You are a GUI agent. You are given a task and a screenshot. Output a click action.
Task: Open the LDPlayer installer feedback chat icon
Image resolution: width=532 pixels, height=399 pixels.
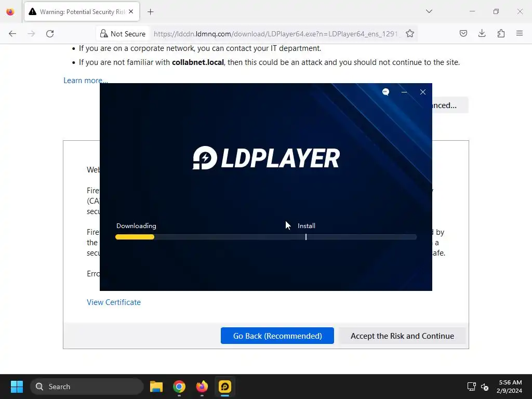[x=385, y=92]
